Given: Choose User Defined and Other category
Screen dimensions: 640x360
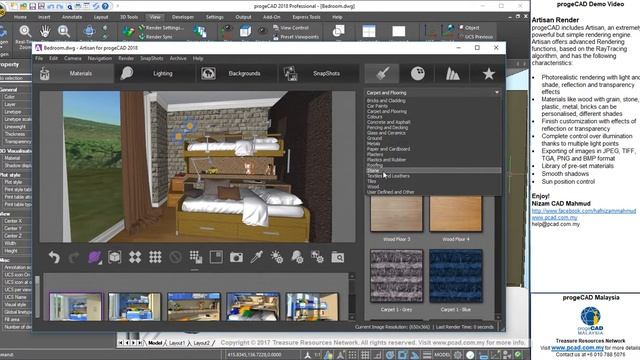Looking at the screenshot, I should (x=391, y=192).
